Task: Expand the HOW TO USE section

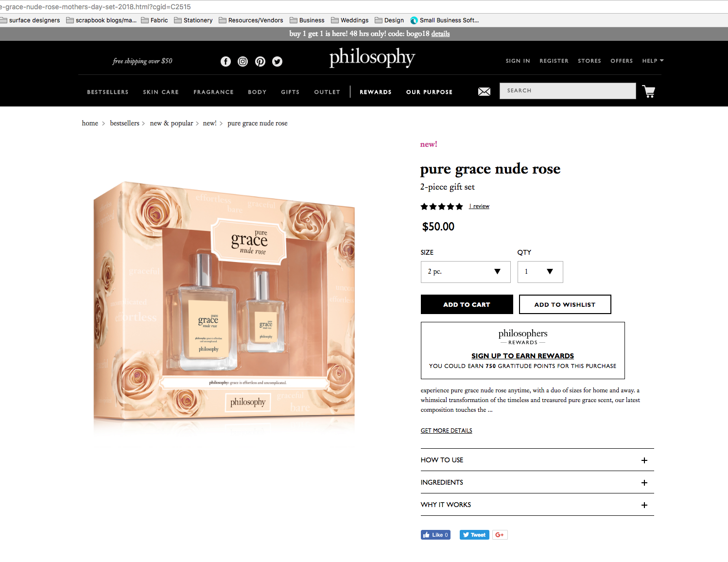Action: [x=537, y=460]
